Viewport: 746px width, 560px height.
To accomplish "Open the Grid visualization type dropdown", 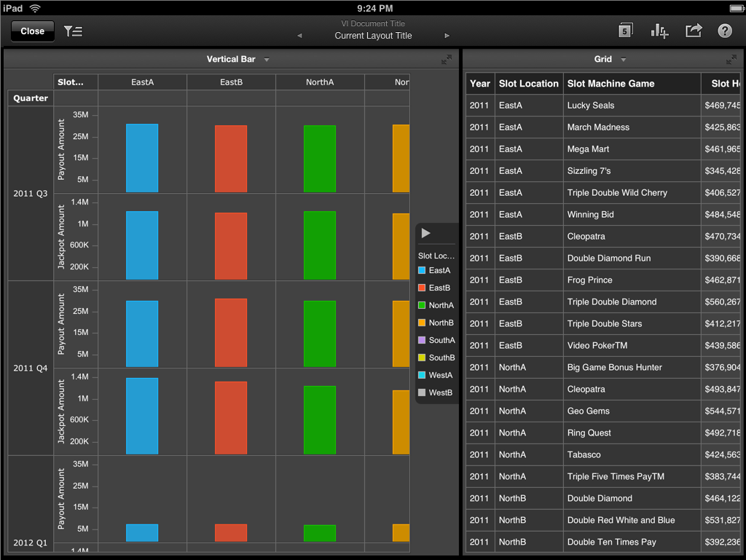I will point(624,60).
